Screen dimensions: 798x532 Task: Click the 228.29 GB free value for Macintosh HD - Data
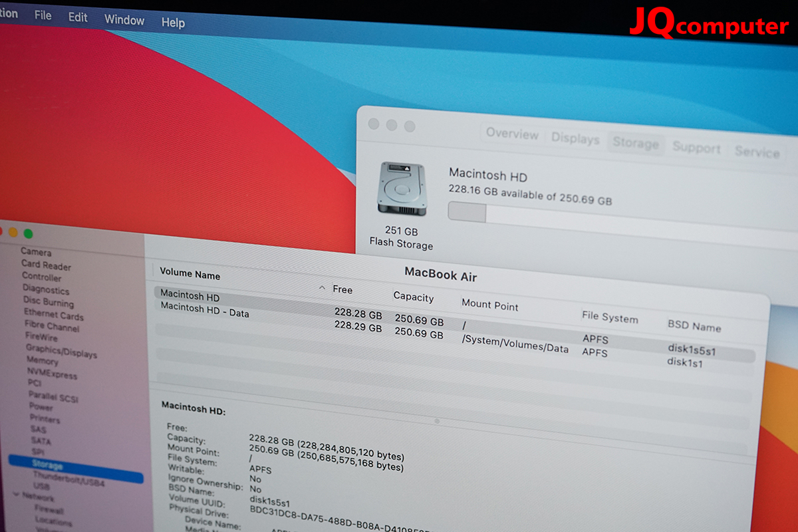[x=358, y=327]
